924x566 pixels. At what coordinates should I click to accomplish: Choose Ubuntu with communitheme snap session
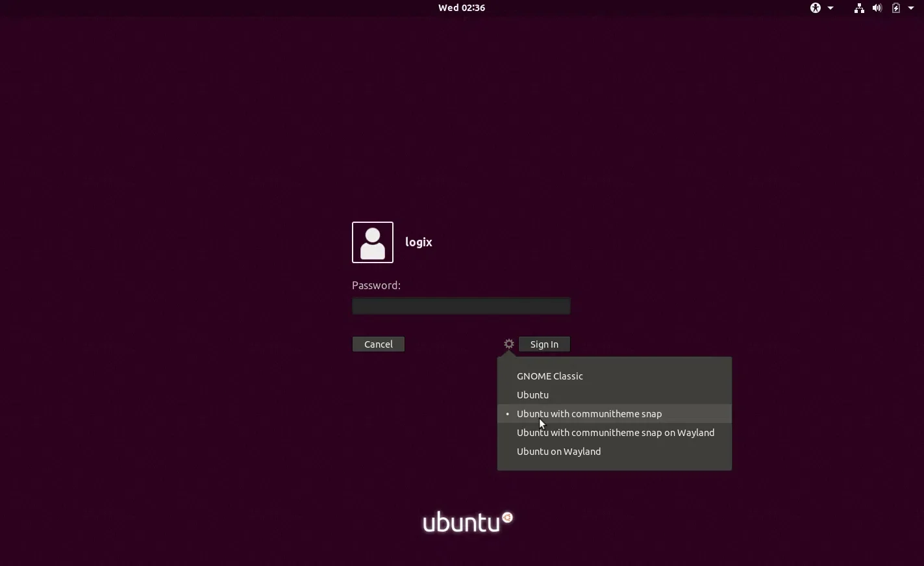coord(614,414)
